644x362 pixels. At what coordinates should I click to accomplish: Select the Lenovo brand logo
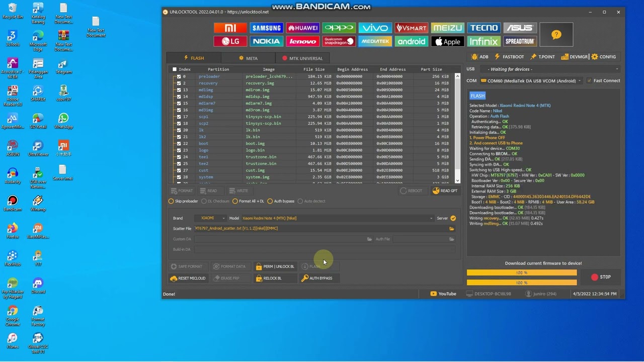302,42
